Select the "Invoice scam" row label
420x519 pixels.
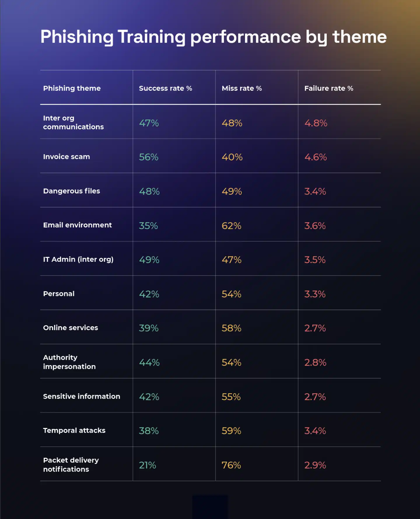point(66,157)
